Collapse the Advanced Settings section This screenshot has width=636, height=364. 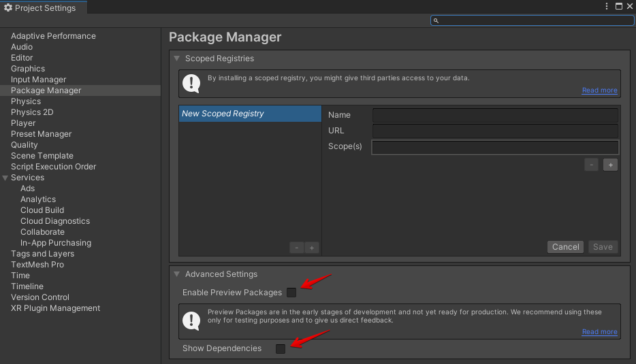click(x=177, y=274)
